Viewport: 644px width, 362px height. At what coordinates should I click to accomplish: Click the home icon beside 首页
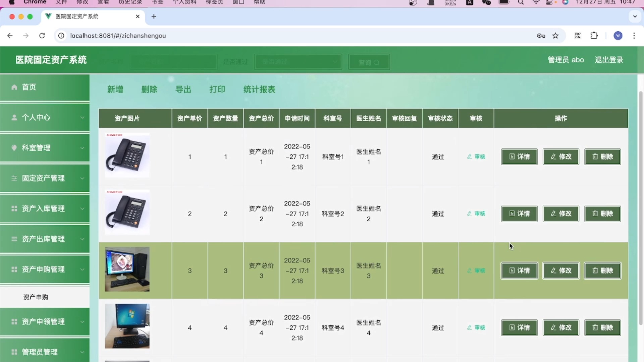click(14, 87)
